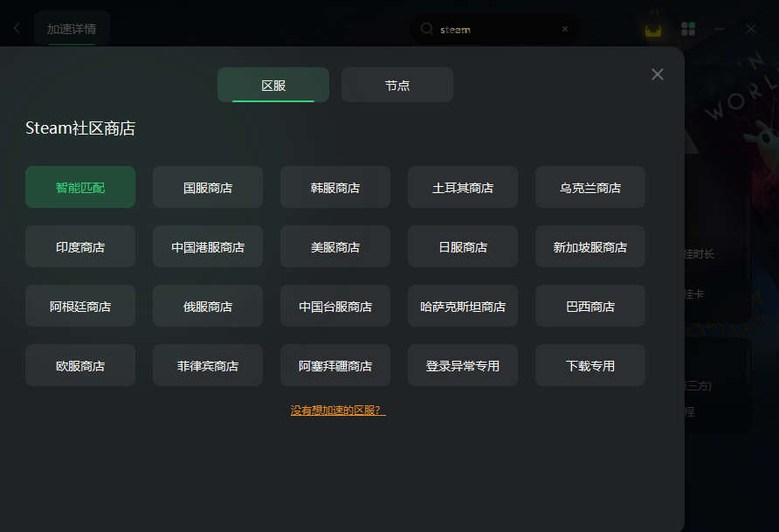The width and height of the screenshot is (779, 532).
Task: Minimize the accelerator window
Action: point(720,30)
